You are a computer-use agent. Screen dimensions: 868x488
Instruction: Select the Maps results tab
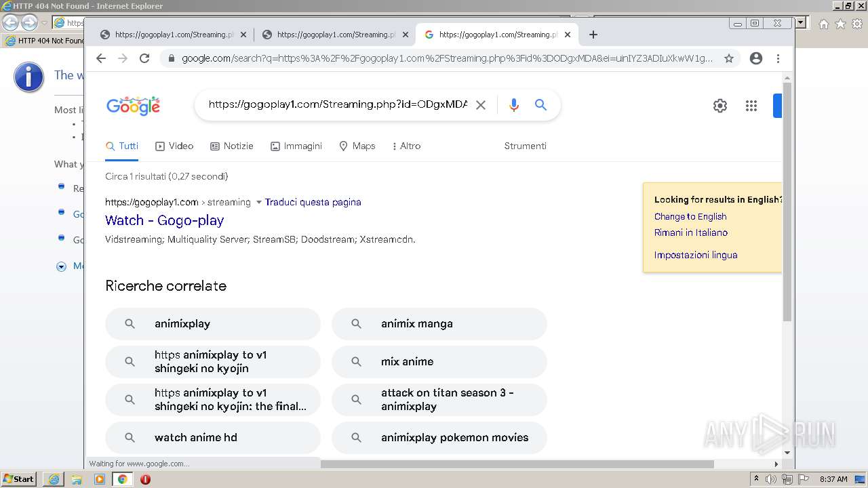click(x=357, y=146)
